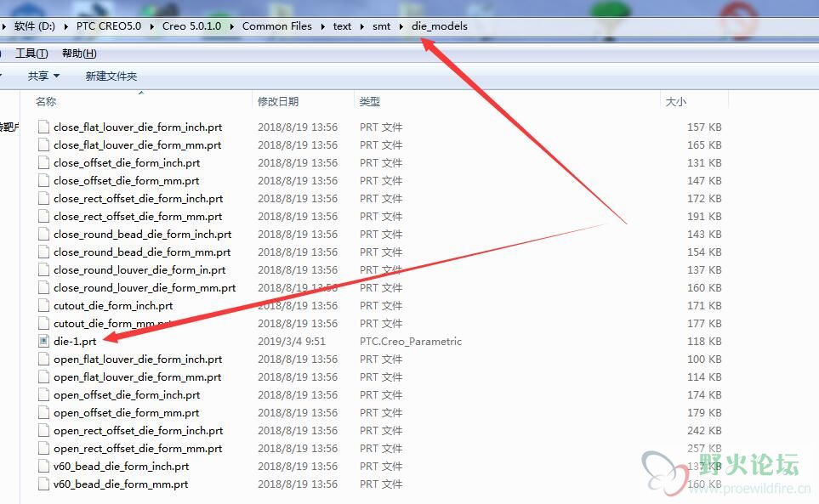Click the 118 KB size cell
819x504 pixels.
704,341
